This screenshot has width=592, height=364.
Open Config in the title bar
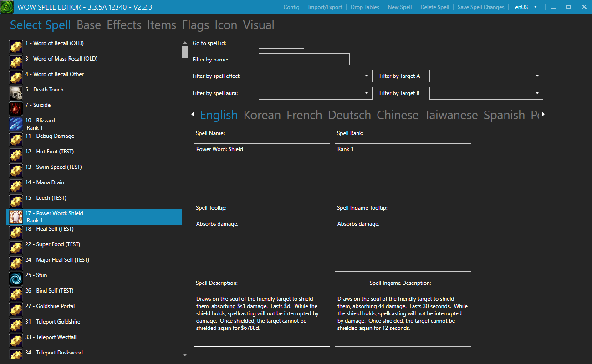pos(291,7)
